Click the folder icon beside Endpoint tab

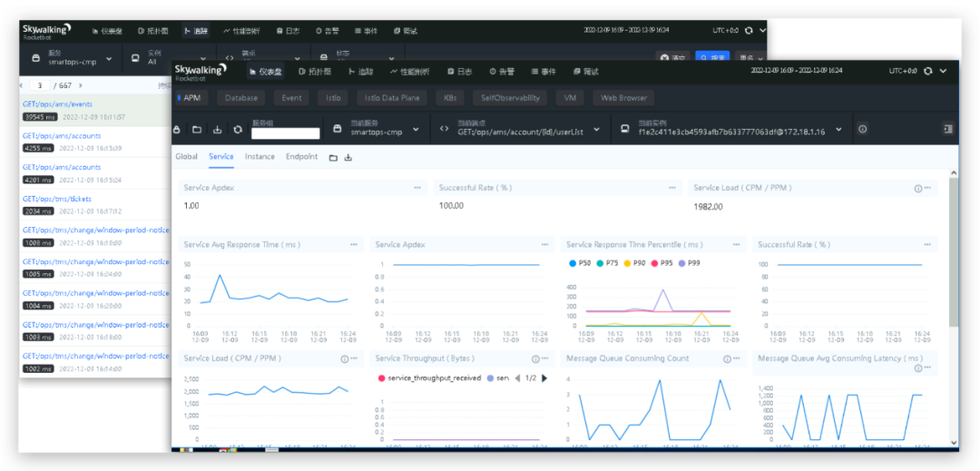333,158
